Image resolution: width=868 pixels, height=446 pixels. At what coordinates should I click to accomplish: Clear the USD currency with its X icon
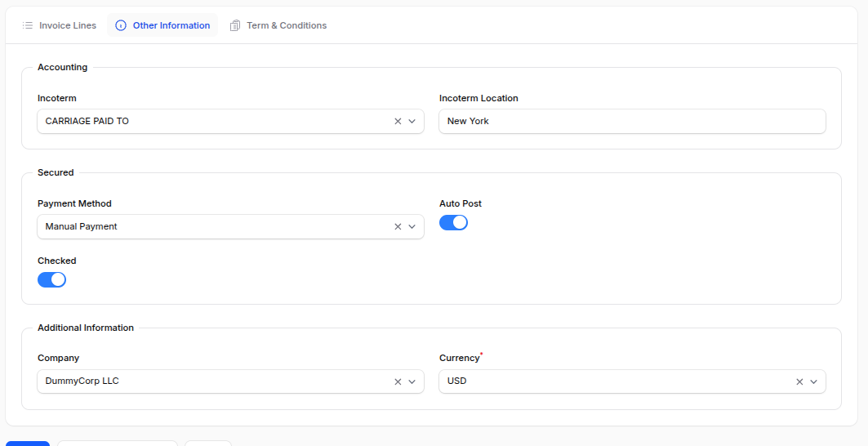(799, 381)
